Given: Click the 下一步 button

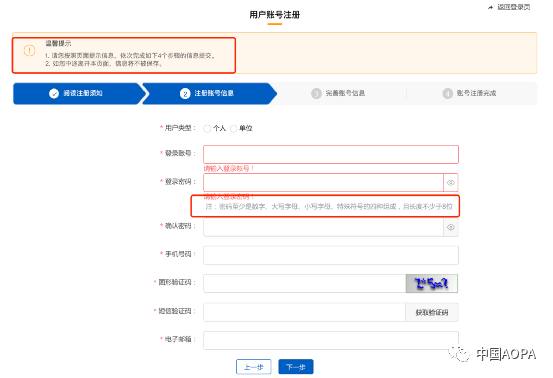Looking at the screenshot, I should pyautogui.click(x=296, y=367).
